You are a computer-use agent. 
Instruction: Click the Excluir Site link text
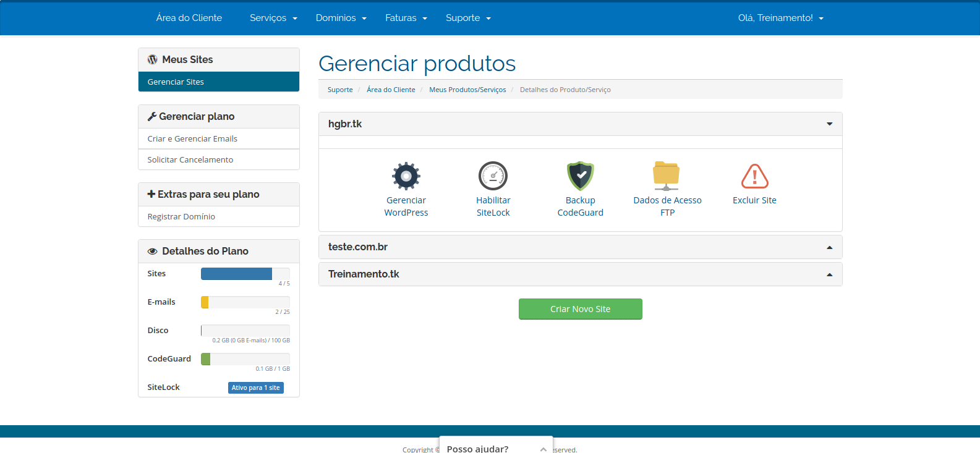tap(754, 200)
